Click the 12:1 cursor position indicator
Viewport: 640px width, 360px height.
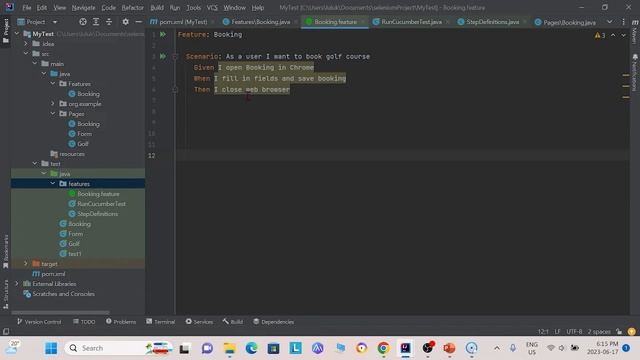click(x=543, y=331)
